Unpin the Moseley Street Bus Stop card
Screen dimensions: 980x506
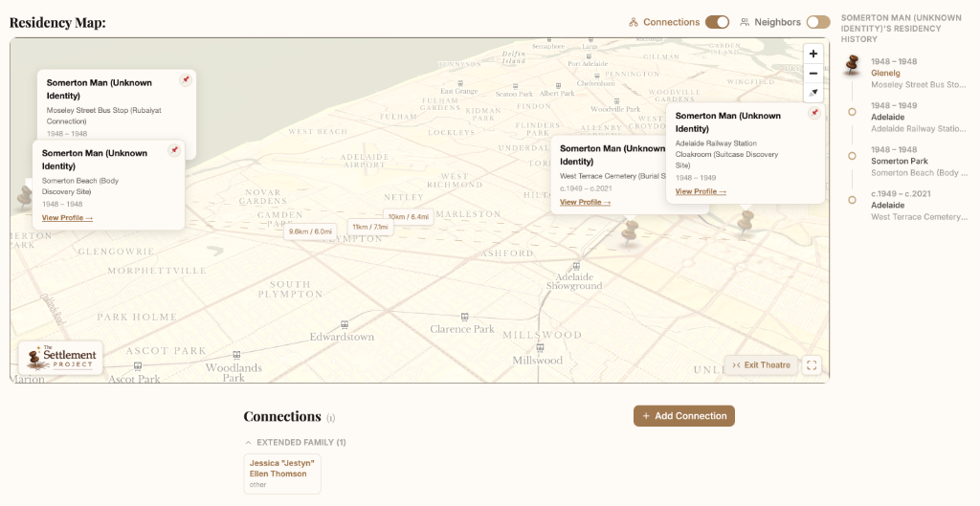click(186, 79)
